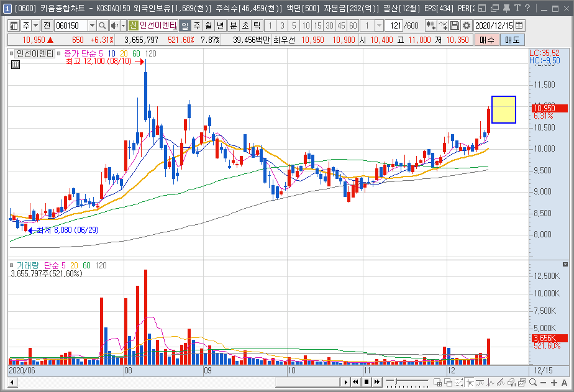Select the 10 interval button
Image resolution: width=574 pixels, height=392 pixels.
click(306, 25)
